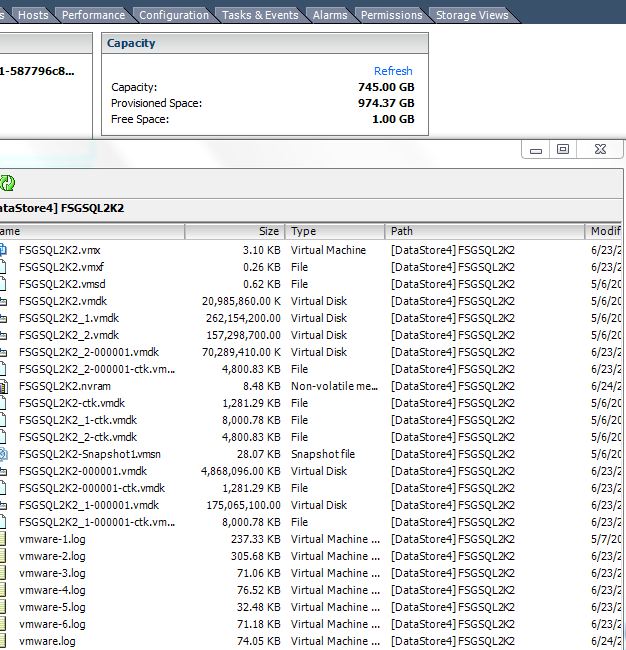This screenshot has width=626, height=650.
Task: Sort files by the Type column header
Action: pos(334,231)
